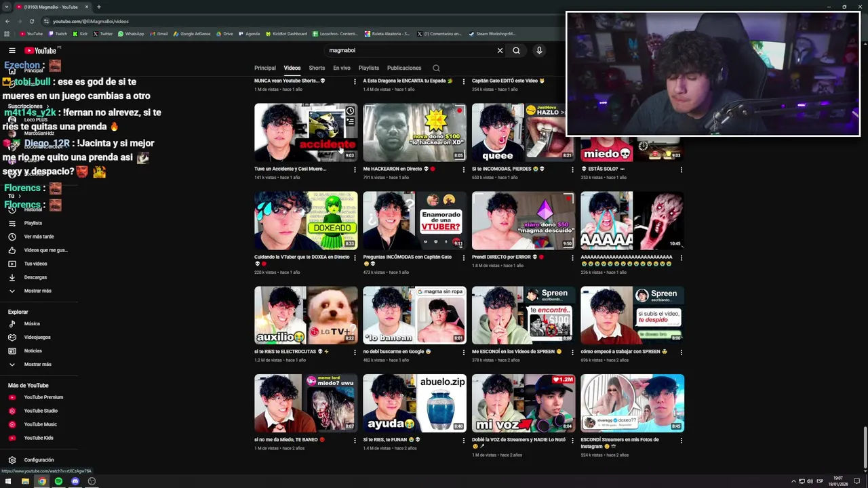Open the YouTube hamburger guide menu
This screenshot has width=868, height=488.
pos(12,50)
